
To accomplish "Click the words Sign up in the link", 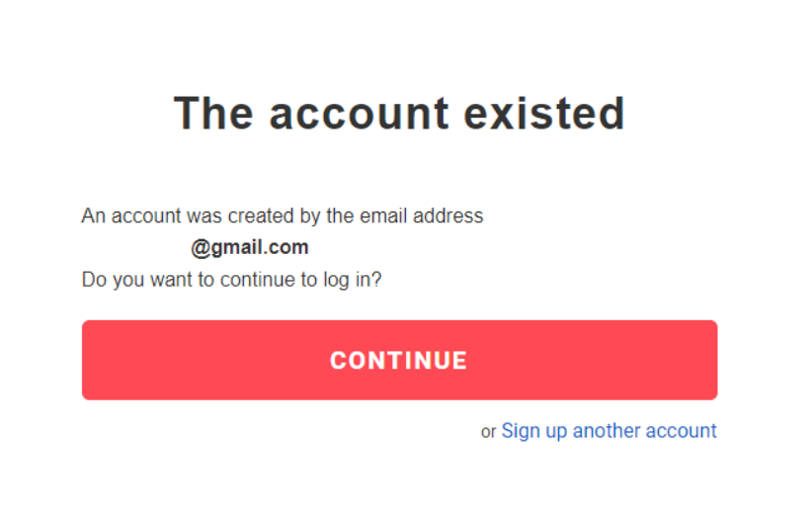I will coord(534,431).
